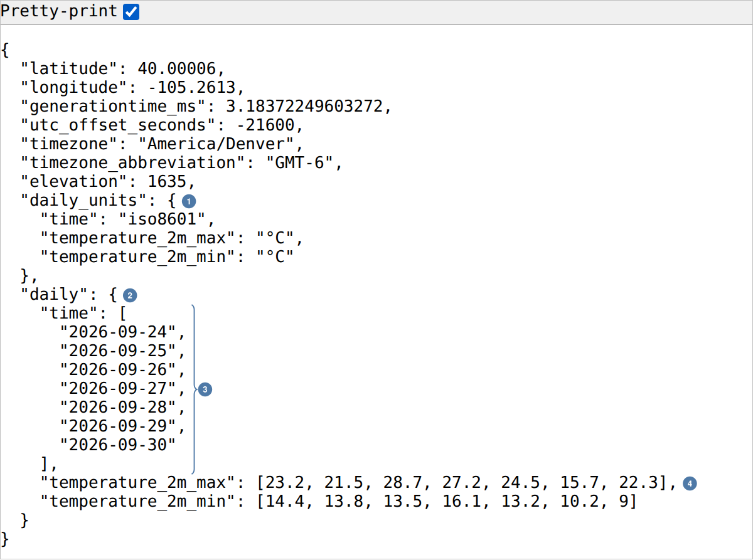Click the date "2026-09-30"

(118, 445)
